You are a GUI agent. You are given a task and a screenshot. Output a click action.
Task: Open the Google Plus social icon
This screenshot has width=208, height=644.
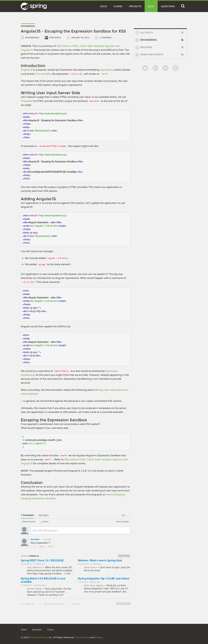tap(155, 68)
